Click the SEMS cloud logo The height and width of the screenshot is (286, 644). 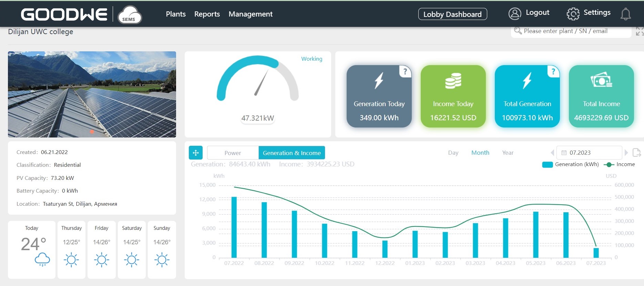[x=130, y=15]
